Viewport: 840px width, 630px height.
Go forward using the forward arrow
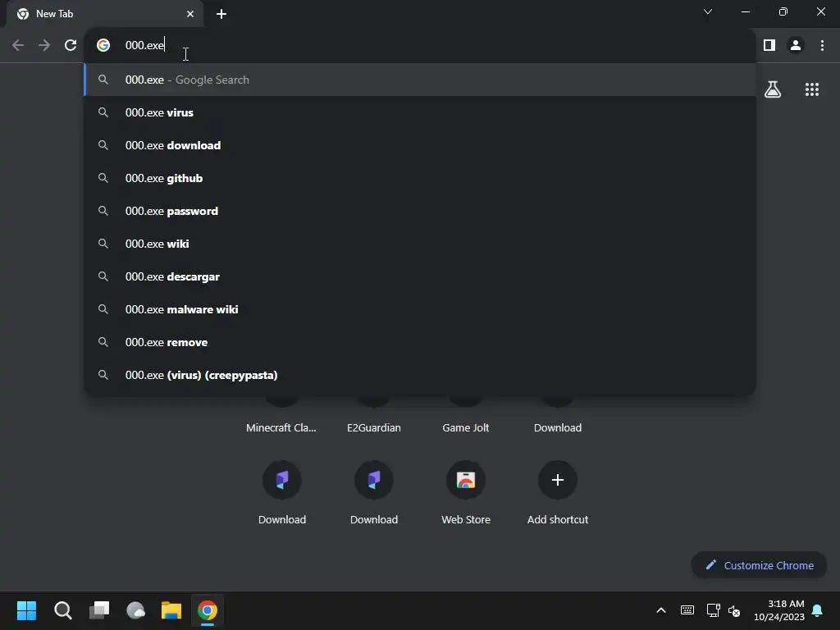coord(44,45)
